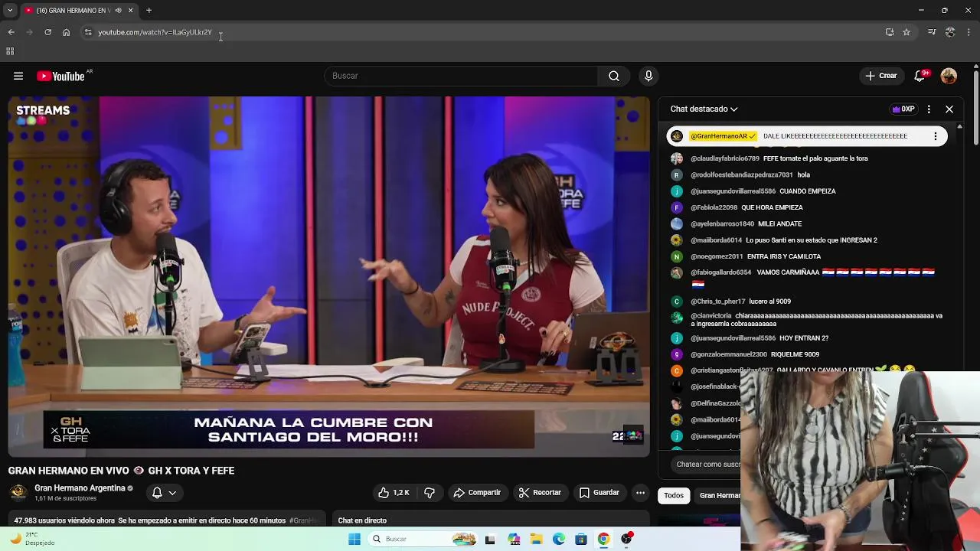The image size is (980, 551).
Task: Open browser media control icon
Action: click(x=932, y=32)
